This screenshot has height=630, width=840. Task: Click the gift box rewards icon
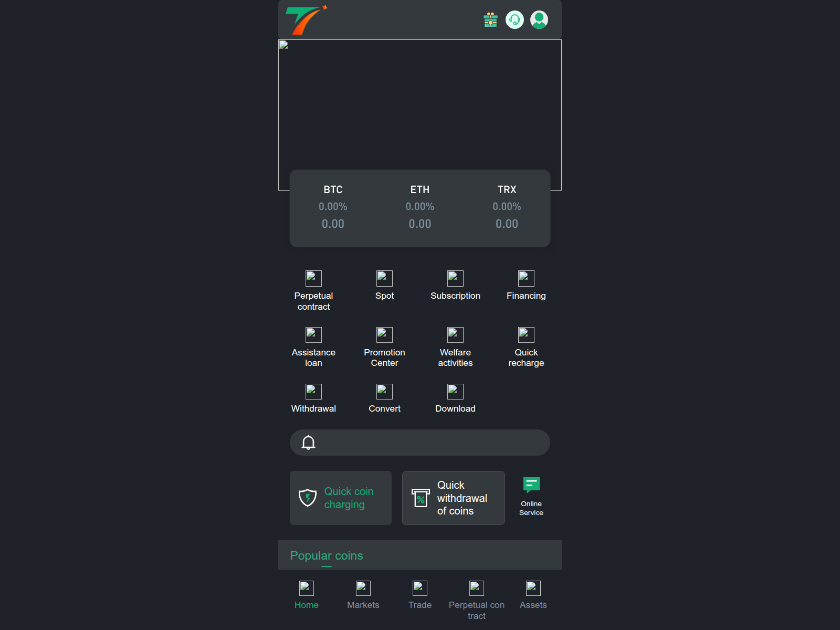coord(490,20)
